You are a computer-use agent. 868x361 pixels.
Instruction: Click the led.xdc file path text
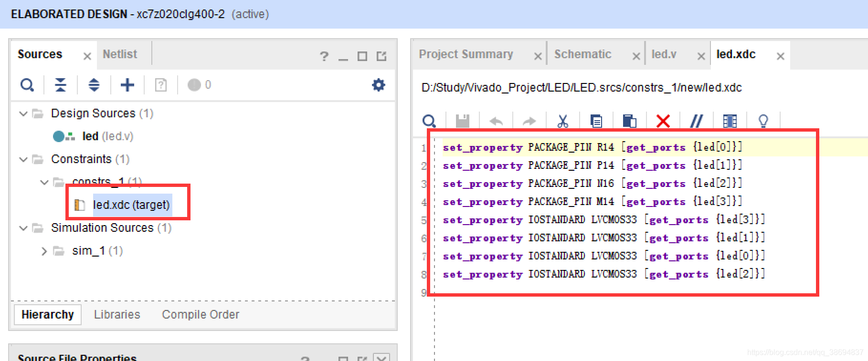click(x=582, y=88)
